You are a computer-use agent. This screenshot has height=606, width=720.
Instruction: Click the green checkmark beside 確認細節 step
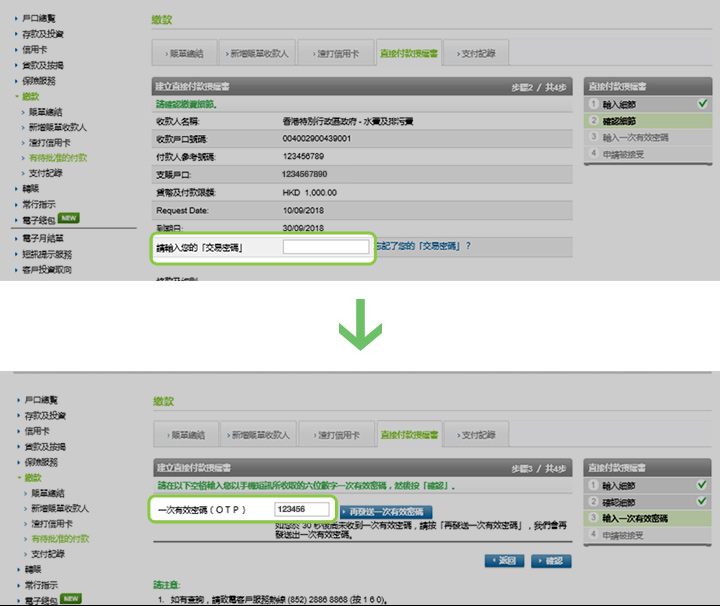coord(703,502)
